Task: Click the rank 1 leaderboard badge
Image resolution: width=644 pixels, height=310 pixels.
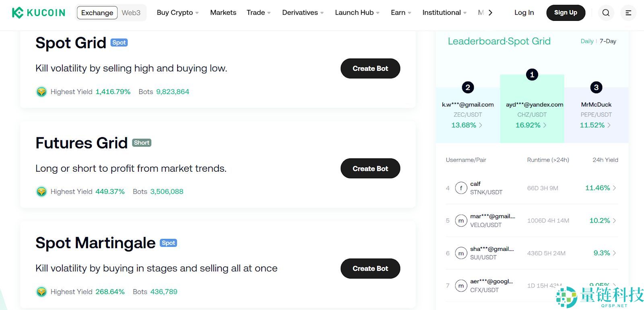Action: [x=532, y=74]
